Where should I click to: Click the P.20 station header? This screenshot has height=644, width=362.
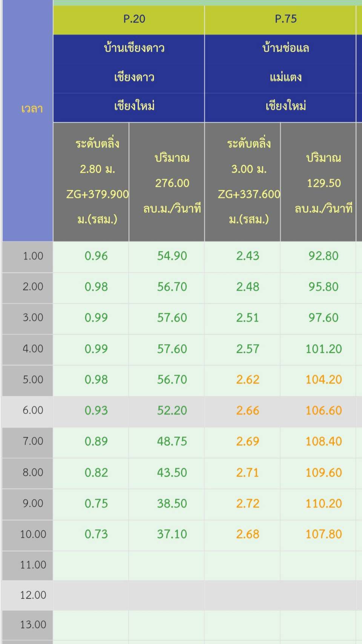coord(134,19)
